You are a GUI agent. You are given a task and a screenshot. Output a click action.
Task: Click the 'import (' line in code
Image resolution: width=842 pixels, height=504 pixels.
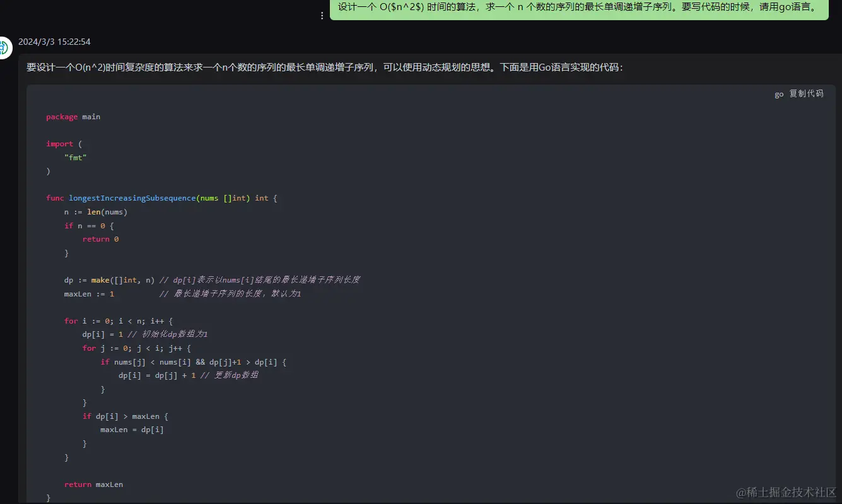(64, 144)
